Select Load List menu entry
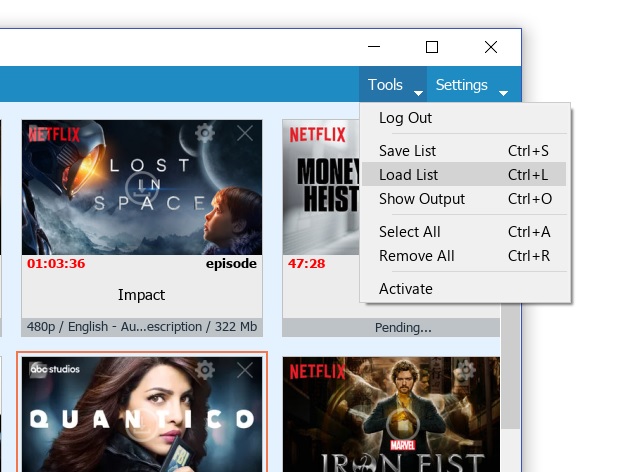 [464, 175]
